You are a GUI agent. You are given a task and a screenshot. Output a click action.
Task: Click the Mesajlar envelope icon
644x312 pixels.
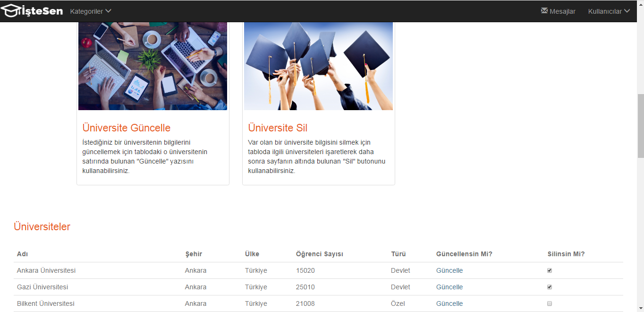[544, 11]
